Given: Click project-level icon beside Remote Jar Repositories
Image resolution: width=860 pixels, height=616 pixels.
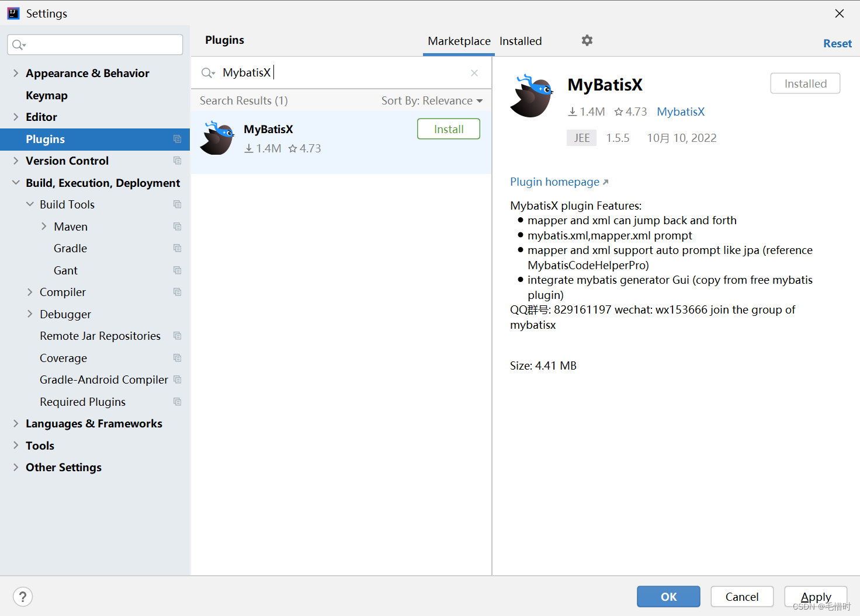Looking at the screenshot, I should 178,336.
